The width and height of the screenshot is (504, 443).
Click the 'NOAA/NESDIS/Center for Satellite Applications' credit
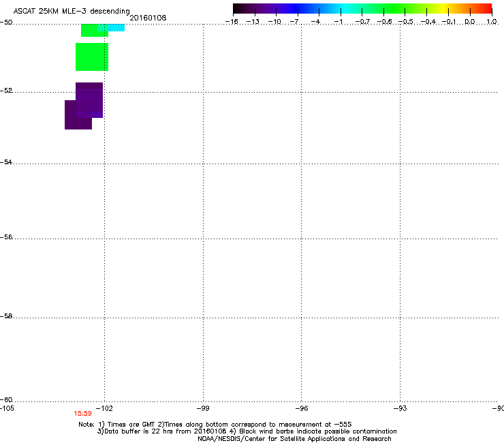294,439
